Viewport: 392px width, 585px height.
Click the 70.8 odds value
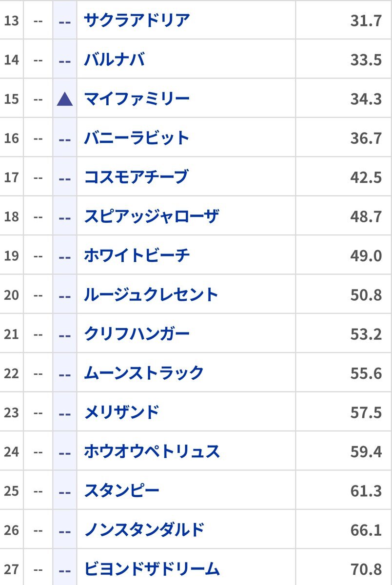tap(366, 569)
